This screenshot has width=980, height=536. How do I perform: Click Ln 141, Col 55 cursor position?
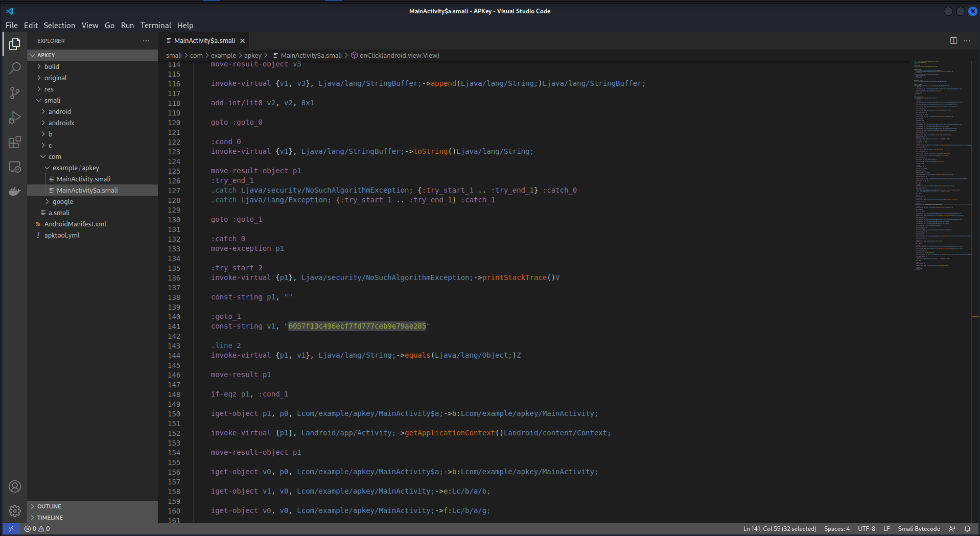point(780,529)
